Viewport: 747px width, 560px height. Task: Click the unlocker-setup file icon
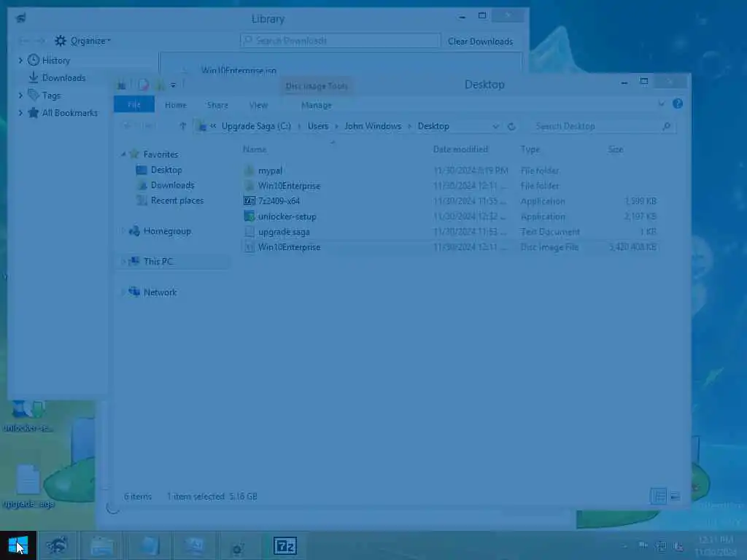pyautogui.click(x=249, y=216)
